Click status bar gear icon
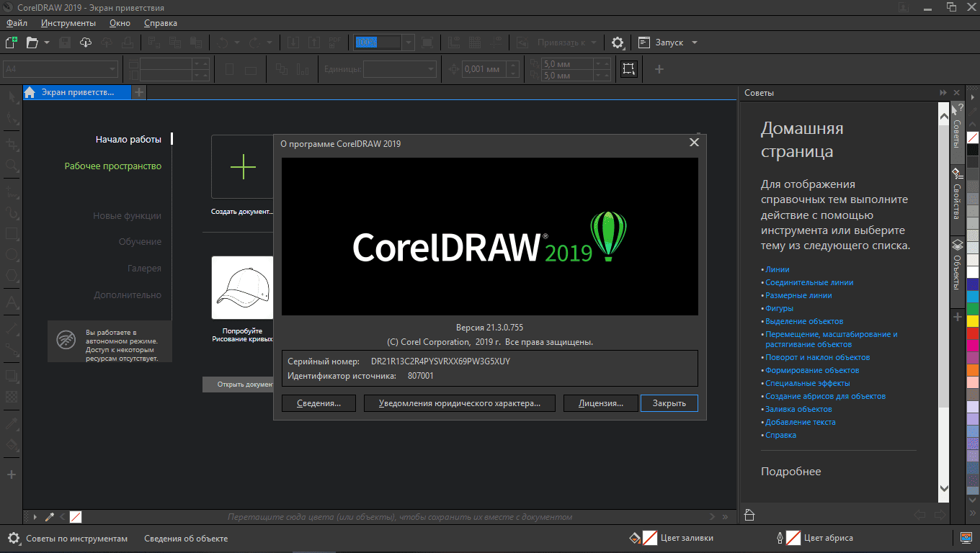Viewport: 980px width, 553px height. (13, 538)
